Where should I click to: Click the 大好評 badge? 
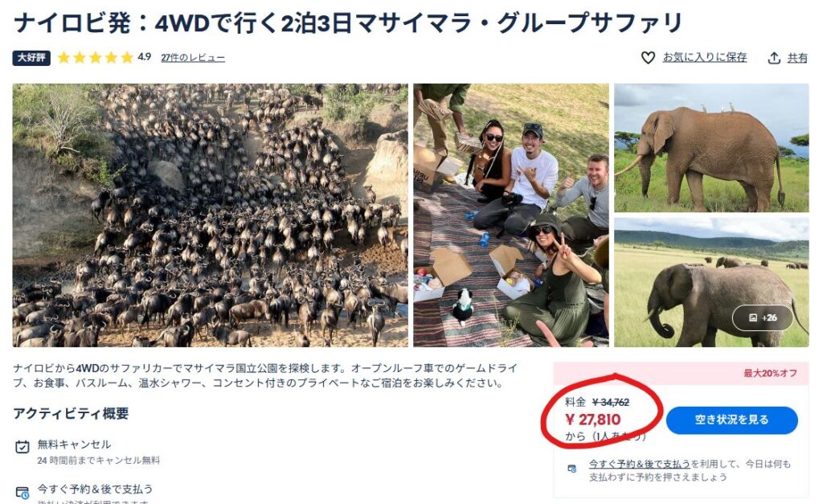pos(31,58)
